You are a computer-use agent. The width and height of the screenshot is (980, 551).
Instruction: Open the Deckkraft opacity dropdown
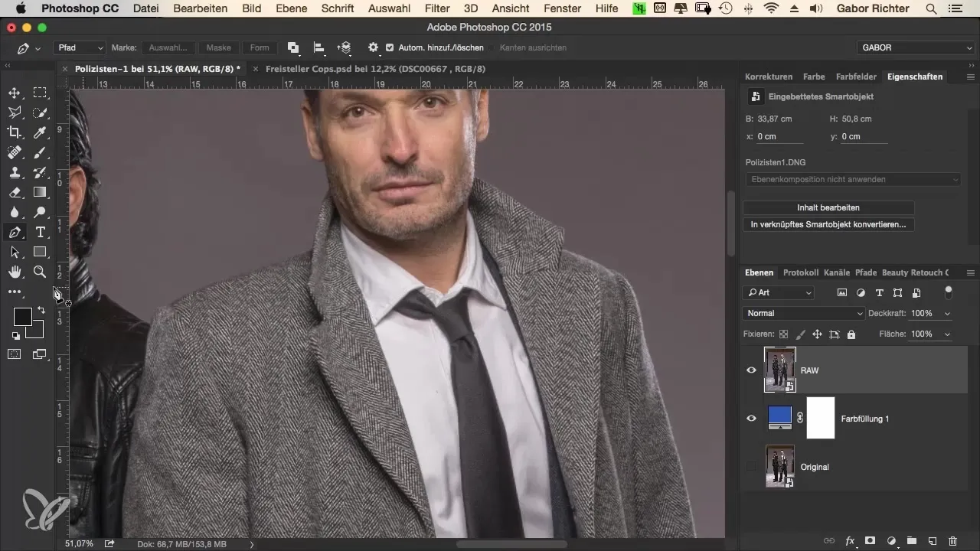[948, 314]
